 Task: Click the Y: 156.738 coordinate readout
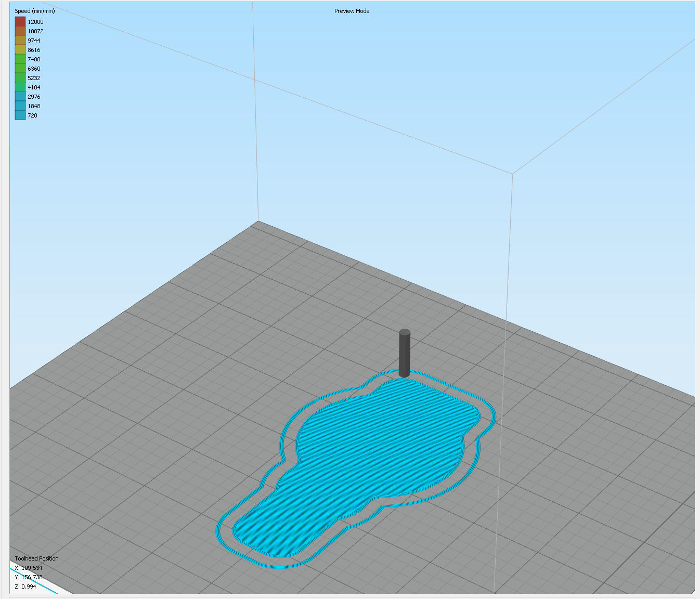click(28, 577)
